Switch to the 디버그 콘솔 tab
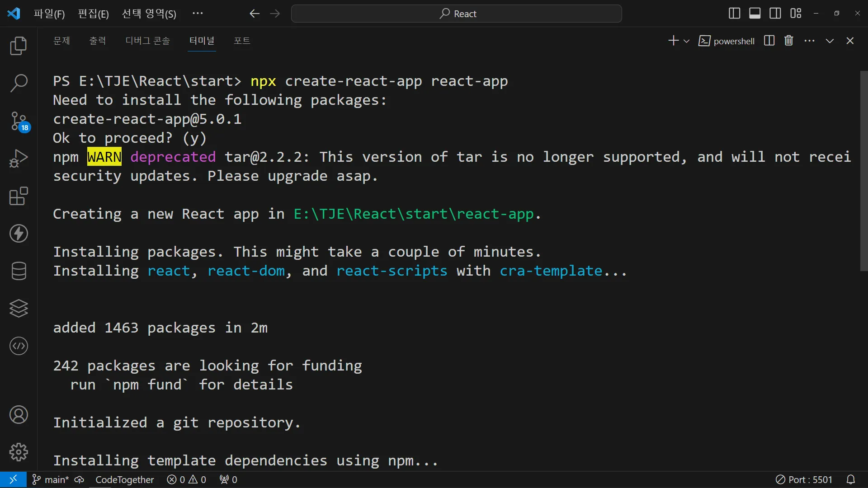The image size is (868, 488). 147,41
